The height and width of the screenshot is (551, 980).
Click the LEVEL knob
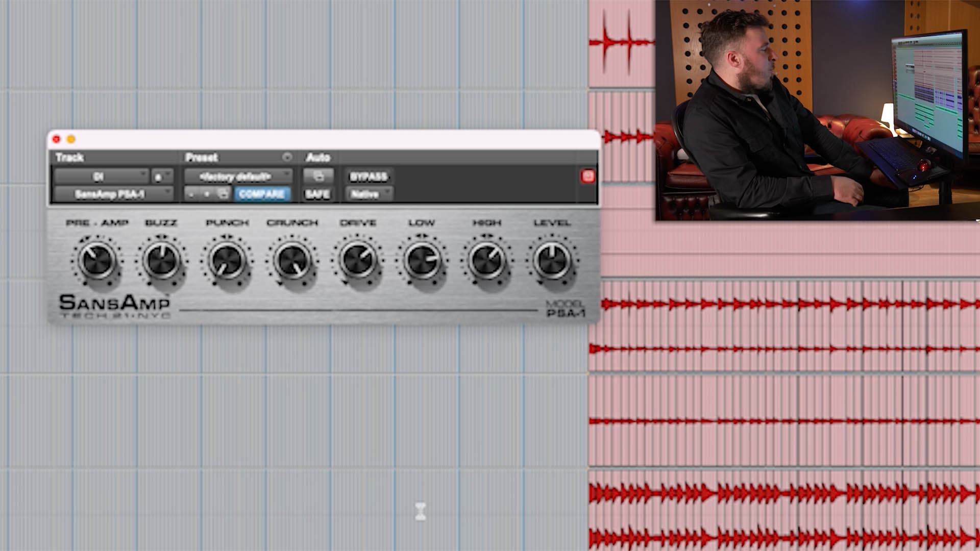coord(552,260)
